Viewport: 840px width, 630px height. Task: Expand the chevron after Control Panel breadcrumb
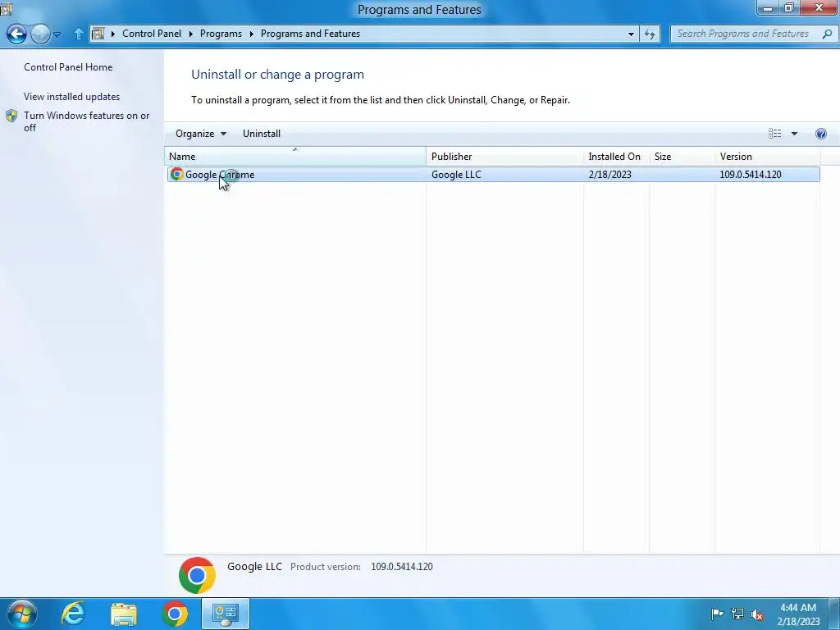pyautogui.click(x=190, y=34)
